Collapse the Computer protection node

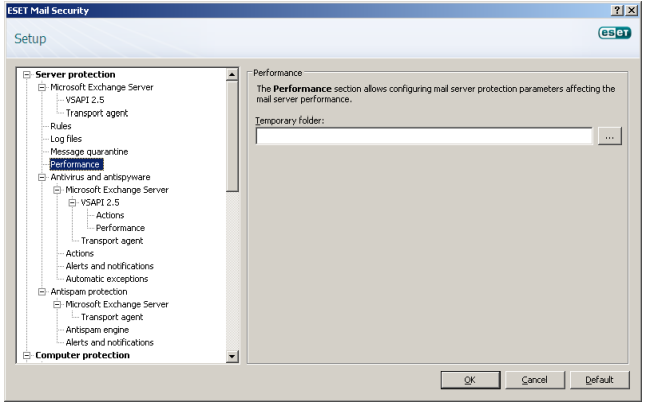coord(27,355)
